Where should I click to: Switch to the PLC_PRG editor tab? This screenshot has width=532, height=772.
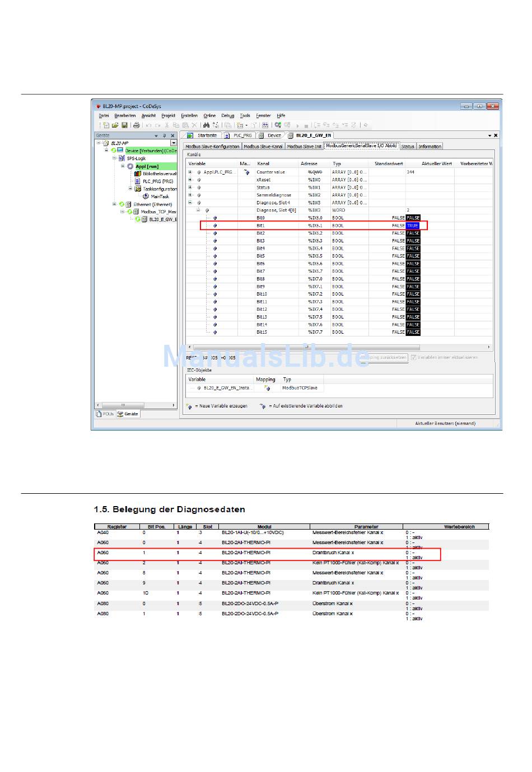239,135
